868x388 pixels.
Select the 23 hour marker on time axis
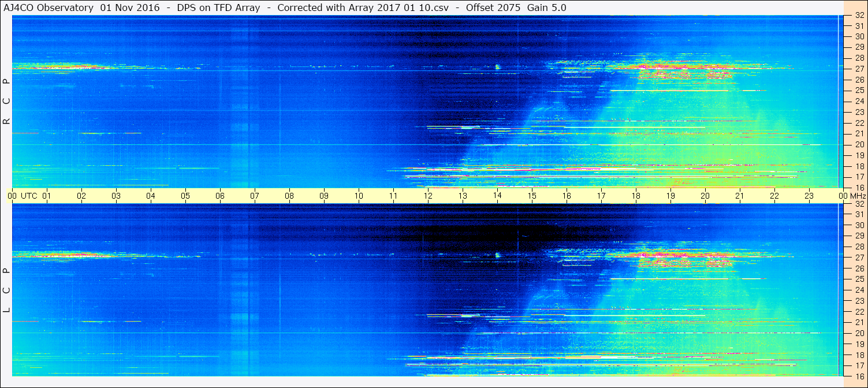click(x=809, y=196)
